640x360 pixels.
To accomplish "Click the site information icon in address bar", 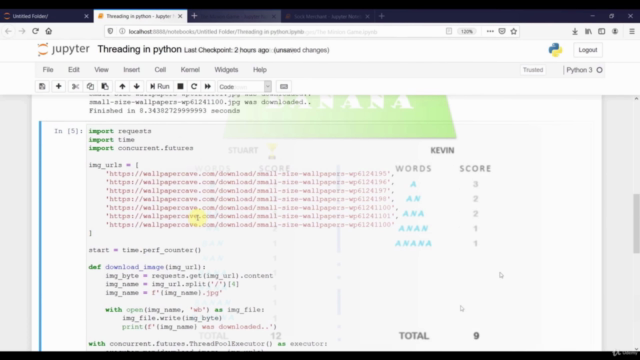I will pyautogui.click(x=122, y=31).
